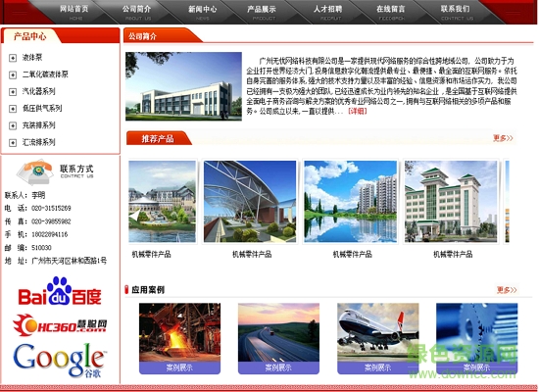Open the Google 谷歌 logo link
Screen dimensions: 539x392
point(59,360)
